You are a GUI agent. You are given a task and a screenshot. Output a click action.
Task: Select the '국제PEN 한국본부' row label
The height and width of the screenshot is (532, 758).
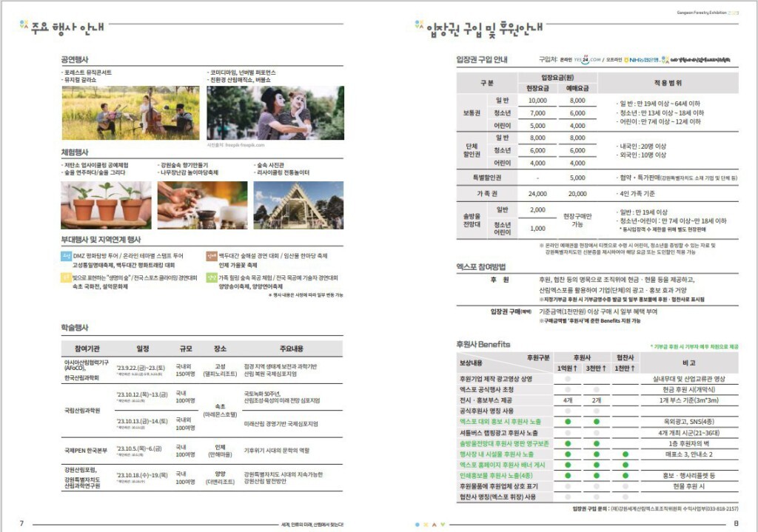[86, 451]
